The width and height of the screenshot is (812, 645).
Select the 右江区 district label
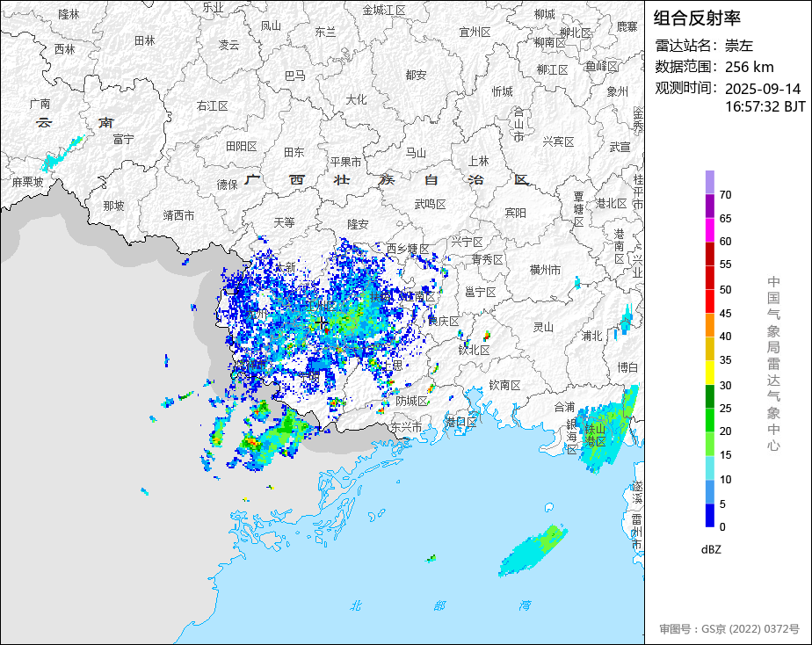coord(213,106)
